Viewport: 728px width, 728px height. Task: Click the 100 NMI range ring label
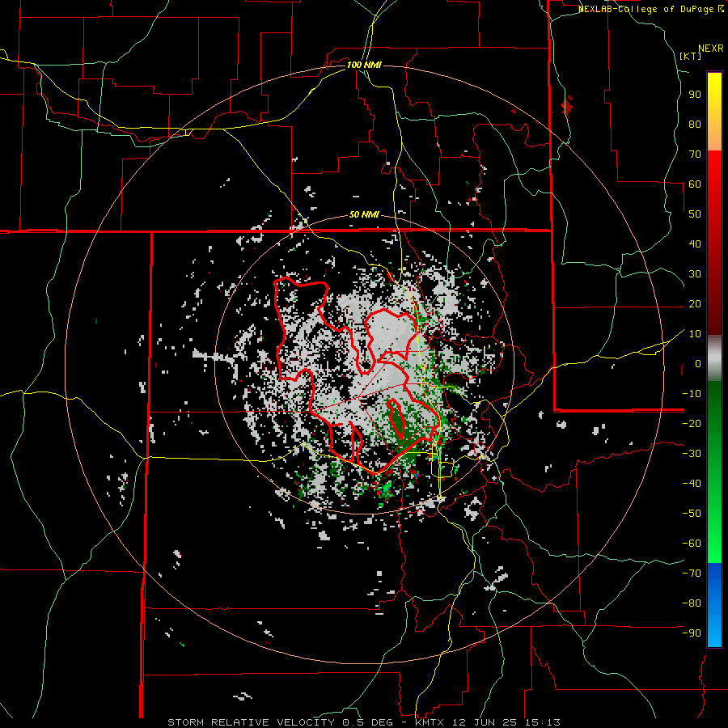click(x=365, y=65)
